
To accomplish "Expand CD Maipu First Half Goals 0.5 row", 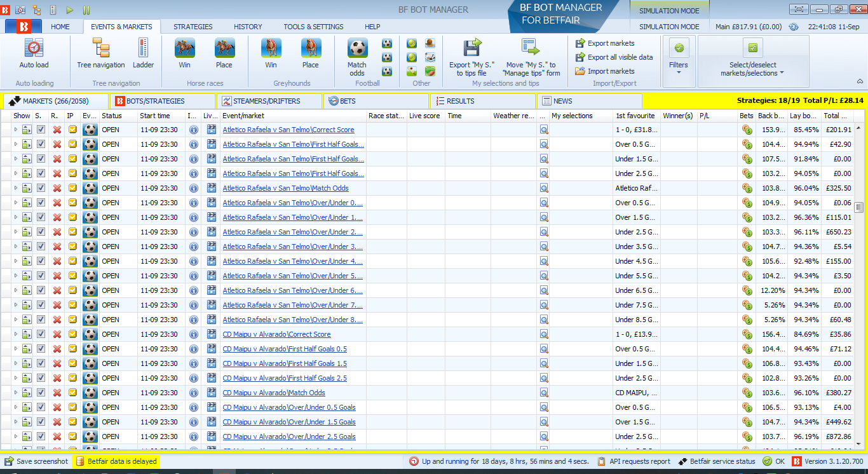I will [17, 349].
